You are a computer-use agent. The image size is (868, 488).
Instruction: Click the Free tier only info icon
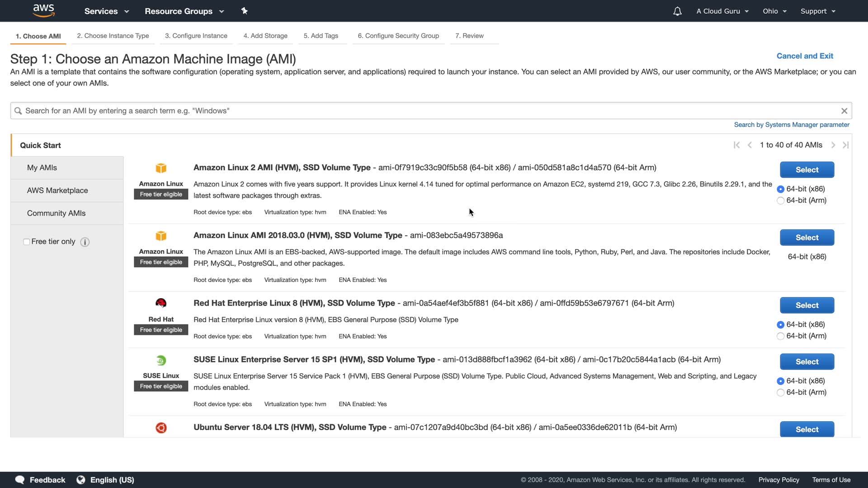[x=85, y=242]
